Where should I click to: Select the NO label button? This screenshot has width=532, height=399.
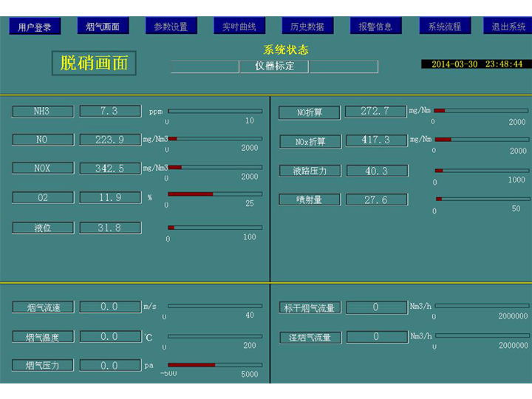[x=43, y=140]
